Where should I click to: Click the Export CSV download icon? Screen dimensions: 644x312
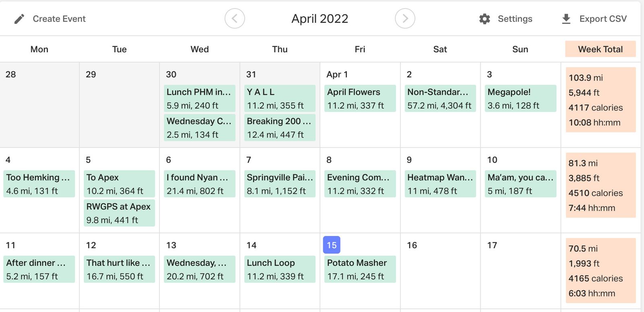pos(566,19)
